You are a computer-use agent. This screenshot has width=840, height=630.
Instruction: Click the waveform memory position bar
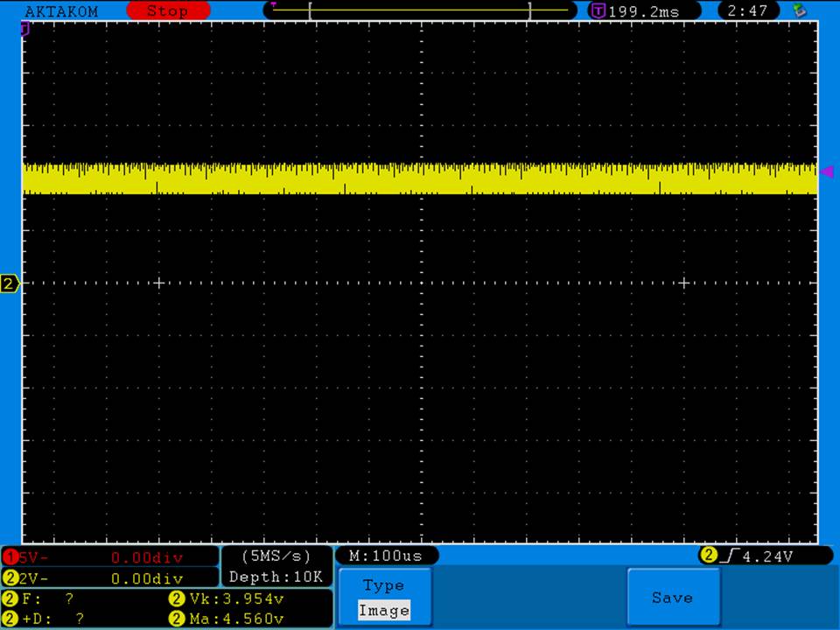click(420, 10)
